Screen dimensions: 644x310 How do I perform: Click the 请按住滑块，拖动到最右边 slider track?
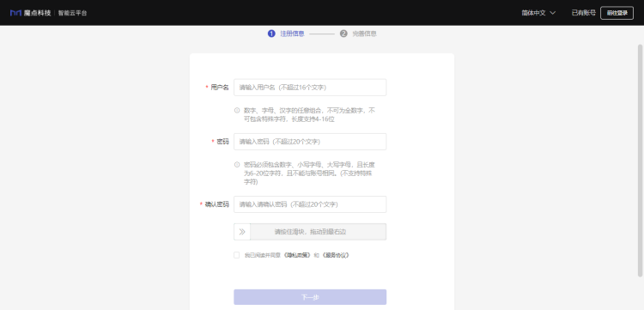(x=310, y=232)
